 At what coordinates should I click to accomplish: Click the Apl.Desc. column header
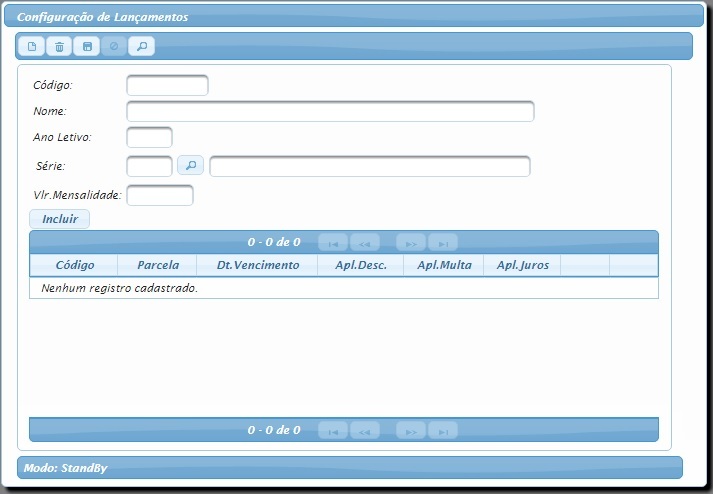point(361,265)
